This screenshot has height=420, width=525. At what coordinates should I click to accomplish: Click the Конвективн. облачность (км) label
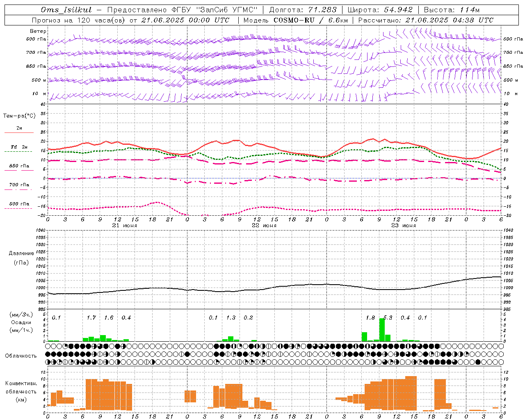click(21, 391)
